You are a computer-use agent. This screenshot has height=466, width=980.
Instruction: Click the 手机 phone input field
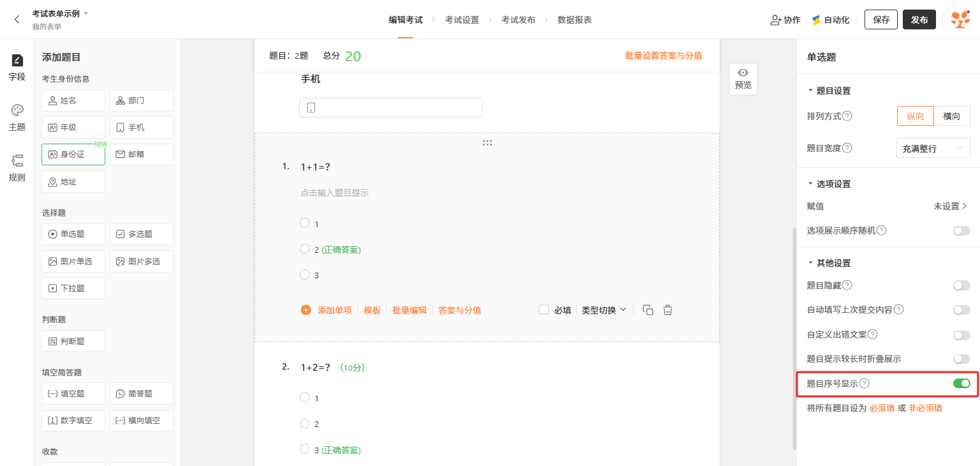pyautogui.click(x=390, y=107)
